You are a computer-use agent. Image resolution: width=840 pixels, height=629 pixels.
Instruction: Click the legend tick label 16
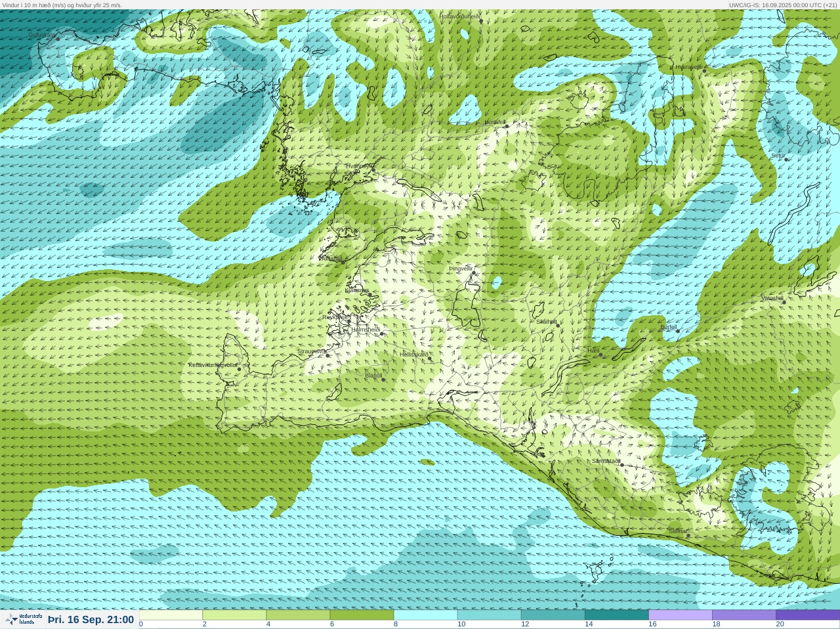[x=652, y=624]
